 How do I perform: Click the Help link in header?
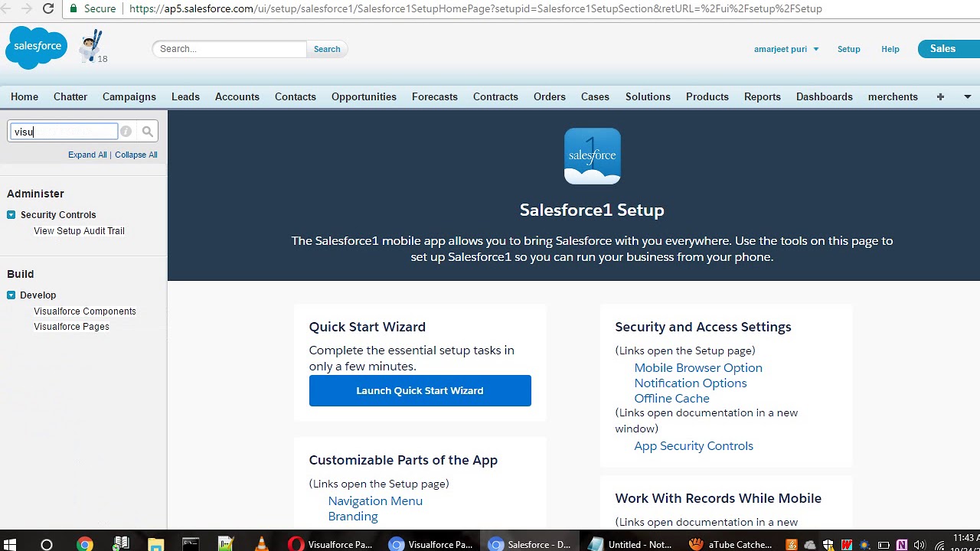pos(890,49)
